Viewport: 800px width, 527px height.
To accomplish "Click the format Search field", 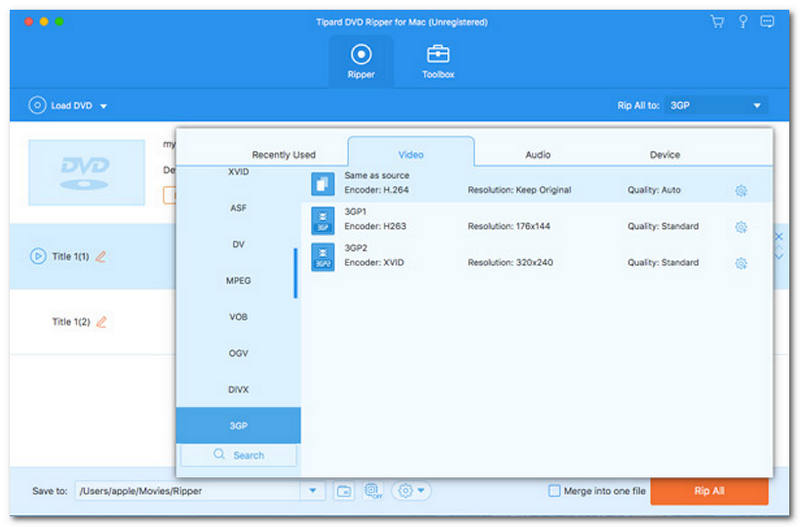I will [238, 455].
